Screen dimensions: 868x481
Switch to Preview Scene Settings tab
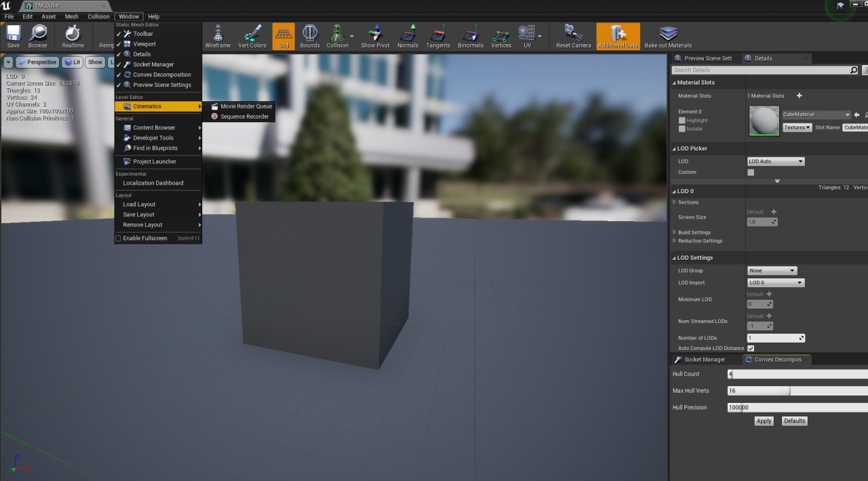click(704, 58)
